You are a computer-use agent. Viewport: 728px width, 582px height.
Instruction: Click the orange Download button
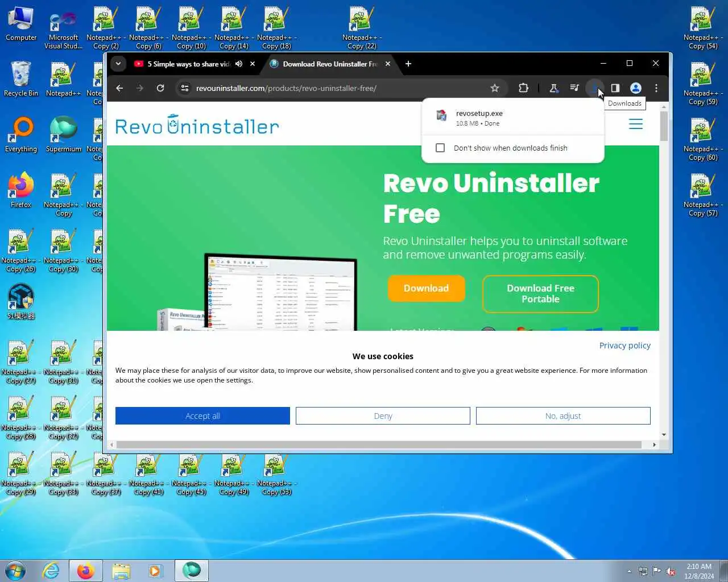(427, 288)
